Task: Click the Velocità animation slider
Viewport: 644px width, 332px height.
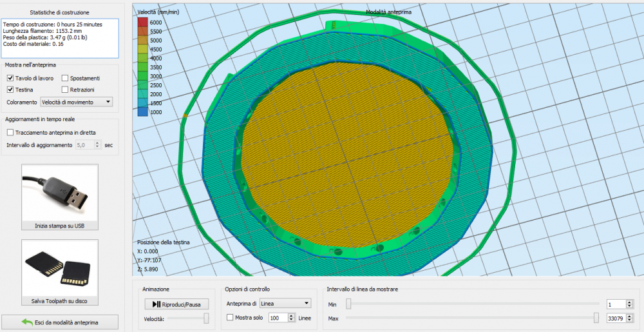Action: (206, 318)
